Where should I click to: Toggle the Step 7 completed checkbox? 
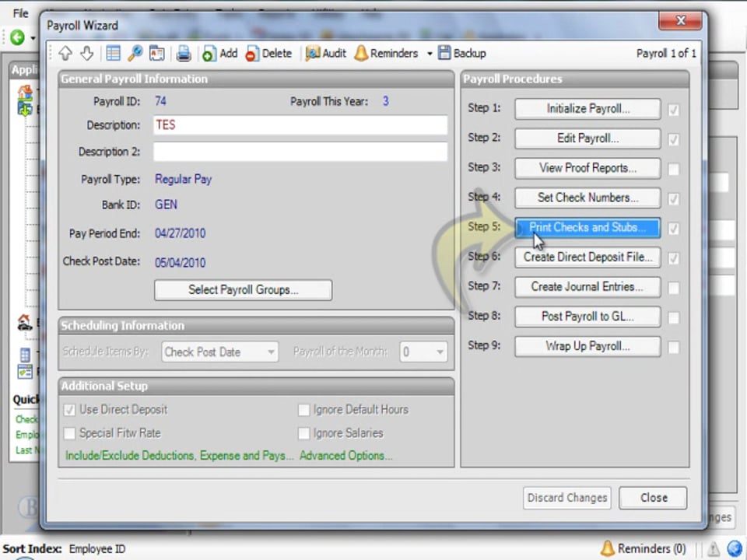pos(674,288)
